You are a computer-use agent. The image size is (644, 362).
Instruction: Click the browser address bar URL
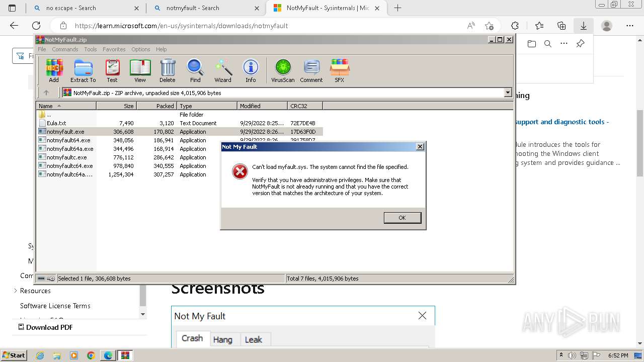point(181,26)
